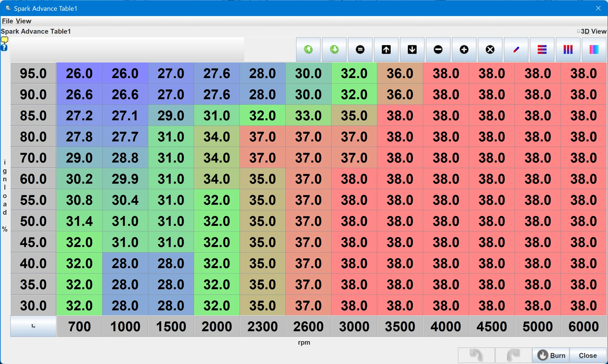Select the 95.0 load row header
This screenshot has height=364, width=608.
33,73
